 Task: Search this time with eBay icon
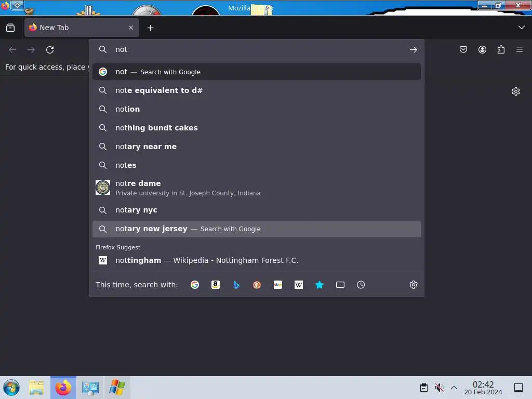click(278, 285)
